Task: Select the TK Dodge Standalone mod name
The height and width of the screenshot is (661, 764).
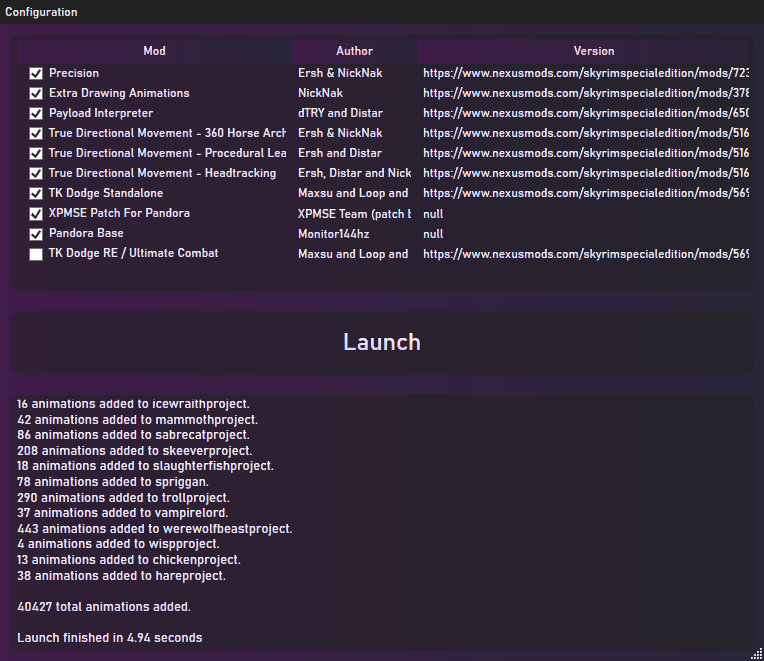Action: tap(106, 193)
